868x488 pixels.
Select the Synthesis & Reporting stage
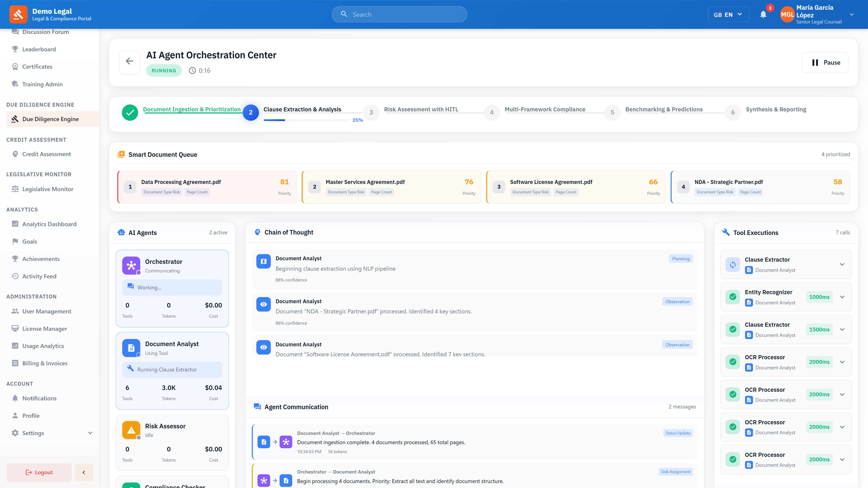[776, 109]
